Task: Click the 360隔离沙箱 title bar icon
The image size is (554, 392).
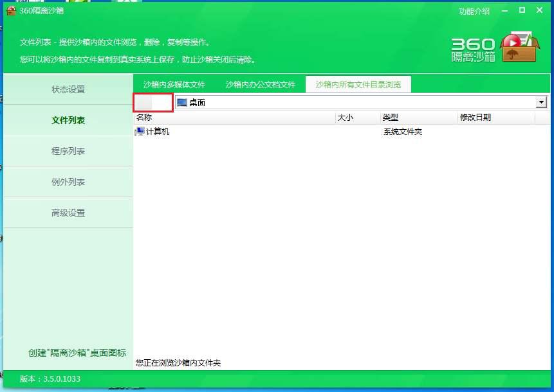Action: (x=12, y=10)
